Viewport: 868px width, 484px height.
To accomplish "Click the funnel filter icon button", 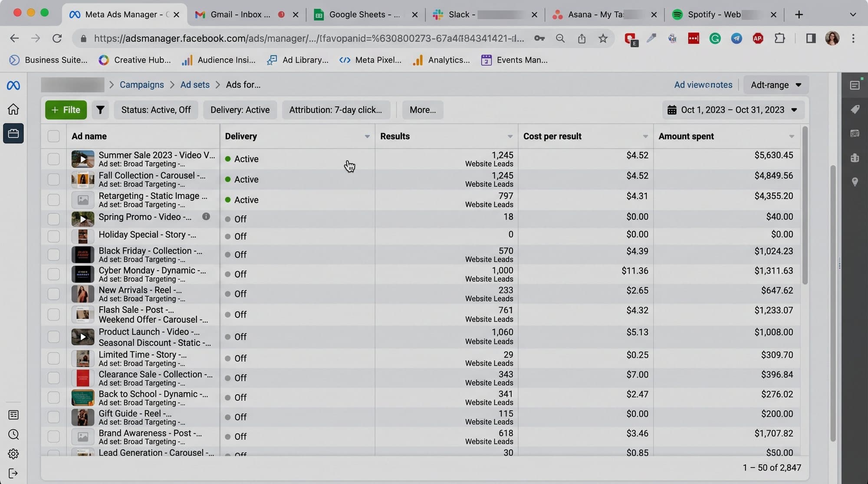I will (x=100, y=110).
